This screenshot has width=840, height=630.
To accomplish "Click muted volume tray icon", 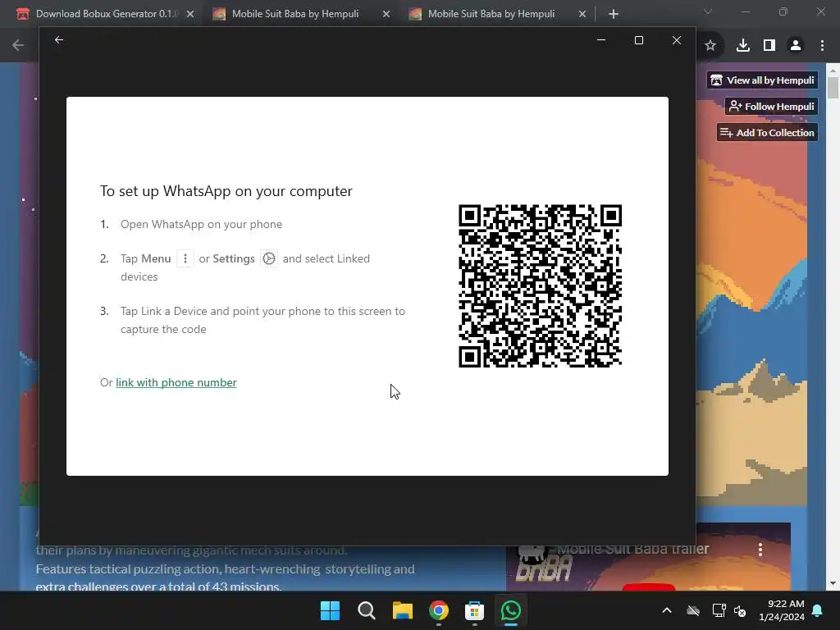I will (740, 610).
